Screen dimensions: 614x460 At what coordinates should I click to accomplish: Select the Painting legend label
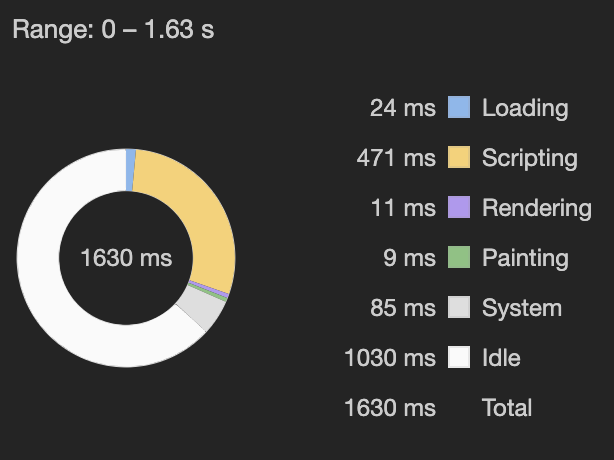526,258
